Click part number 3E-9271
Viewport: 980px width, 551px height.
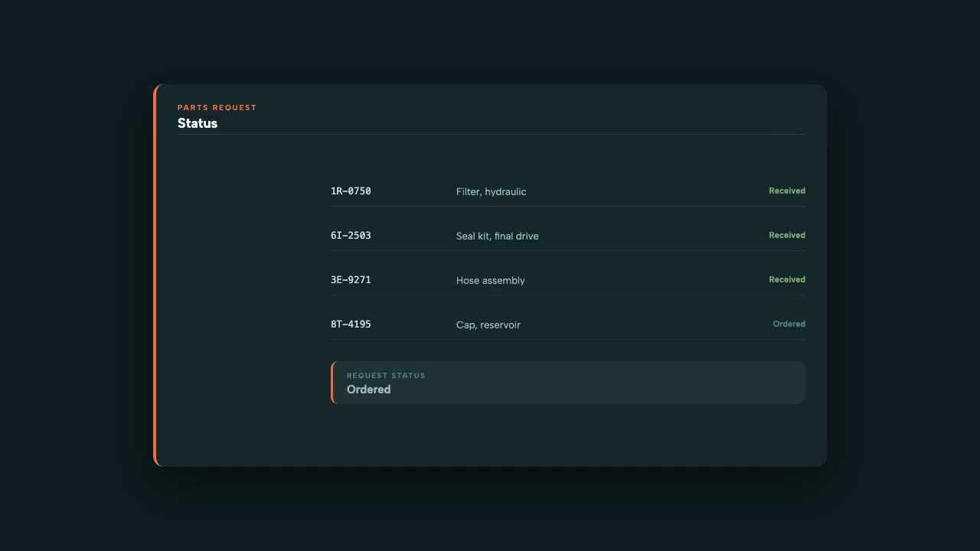[351, 280]
